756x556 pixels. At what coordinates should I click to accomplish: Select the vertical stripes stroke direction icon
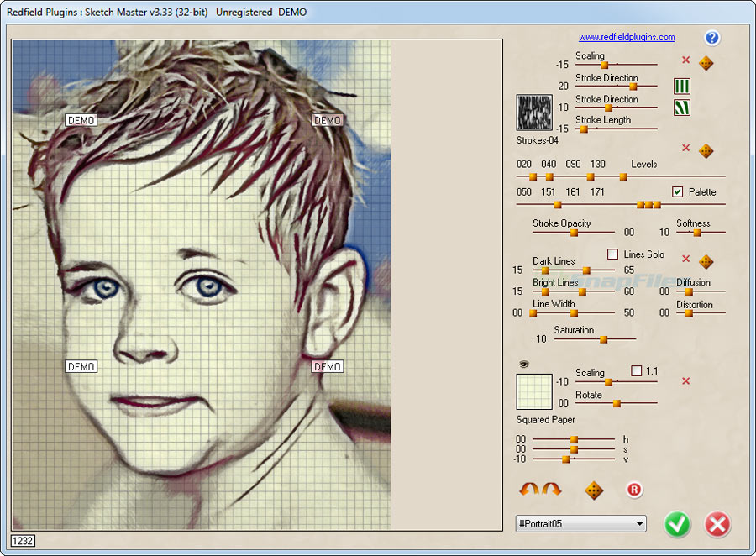pyautogui.click(x=681, y=86)
